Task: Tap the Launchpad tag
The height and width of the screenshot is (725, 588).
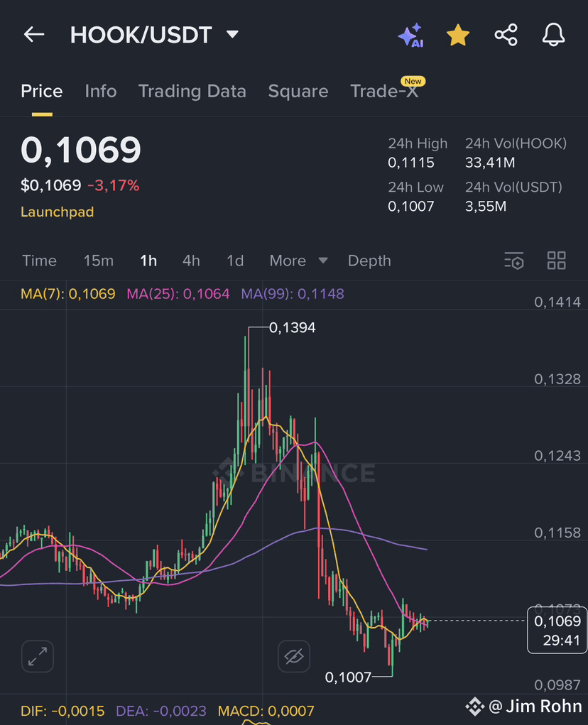Action: click(x=58, y=212)
